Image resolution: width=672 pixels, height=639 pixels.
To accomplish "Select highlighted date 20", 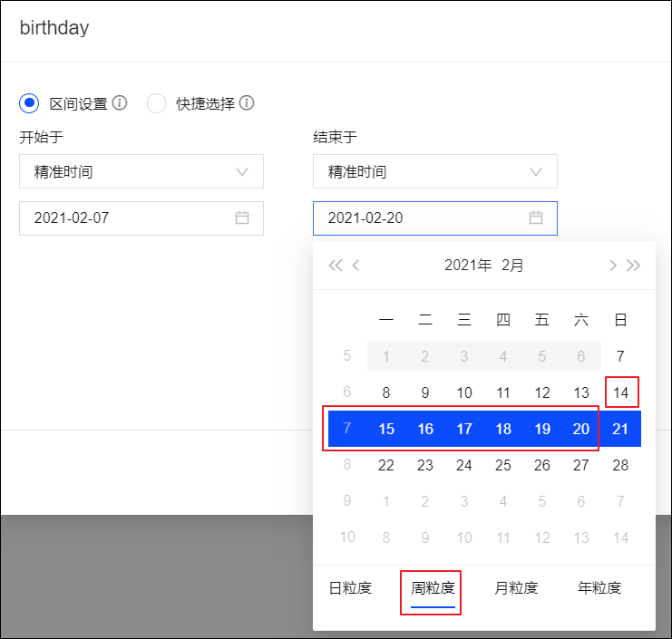I will [x=581, y=429].
